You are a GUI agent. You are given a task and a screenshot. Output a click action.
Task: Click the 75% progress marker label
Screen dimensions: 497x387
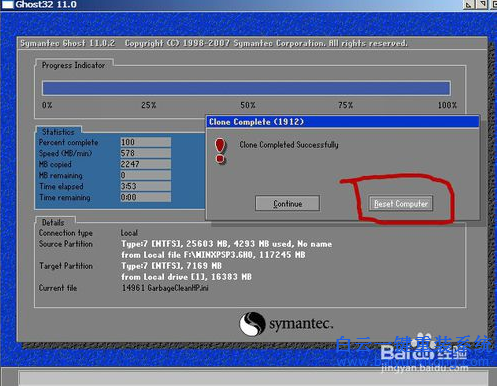coord(345,105)
